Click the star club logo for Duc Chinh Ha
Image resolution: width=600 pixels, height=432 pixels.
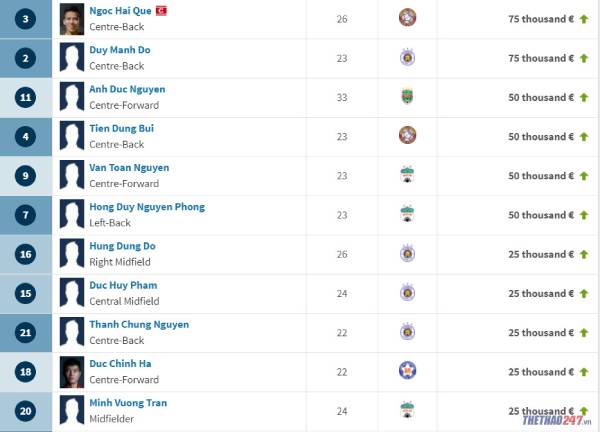tap(407, 370)
